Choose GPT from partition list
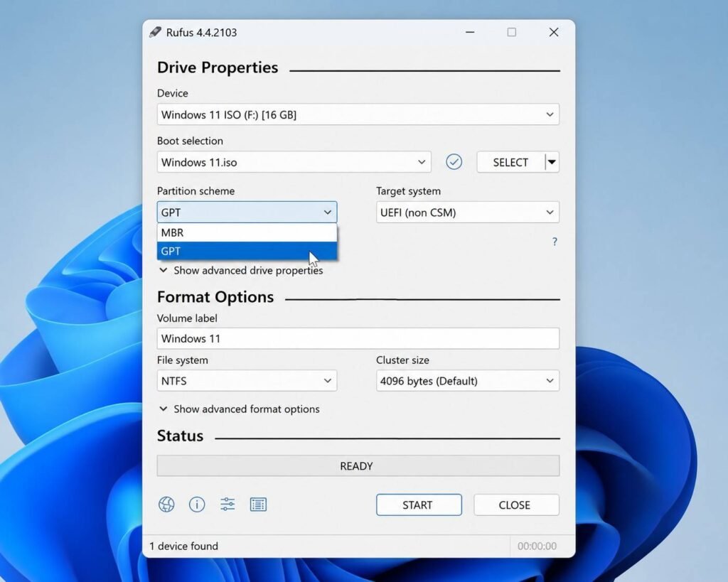728x582 pixels. (247, 251)
